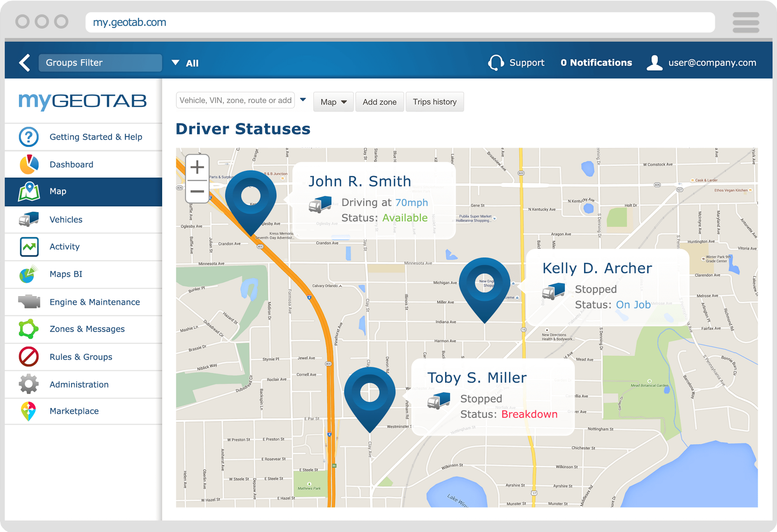Click the Add zone button
Screen dimensions: 777x532
379,102
